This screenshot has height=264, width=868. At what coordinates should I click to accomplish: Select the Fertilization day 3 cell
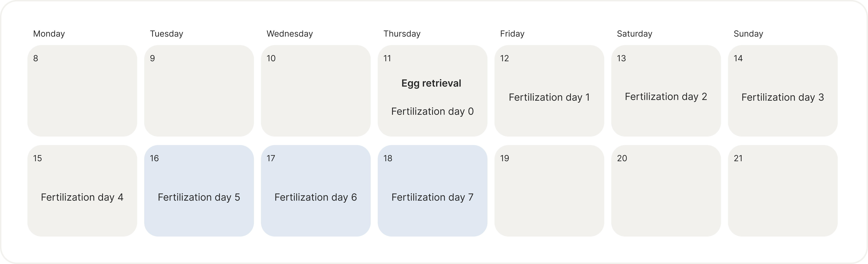783,91
